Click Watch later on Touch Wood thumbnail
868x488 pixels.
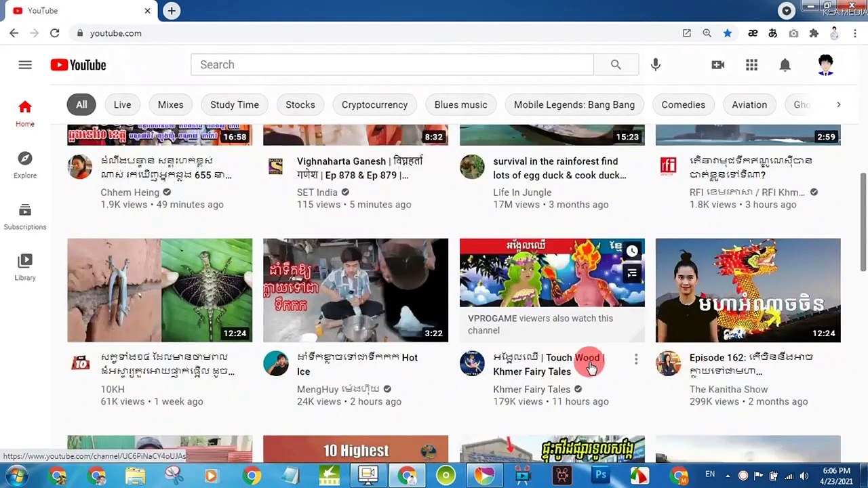coord(632,251)
